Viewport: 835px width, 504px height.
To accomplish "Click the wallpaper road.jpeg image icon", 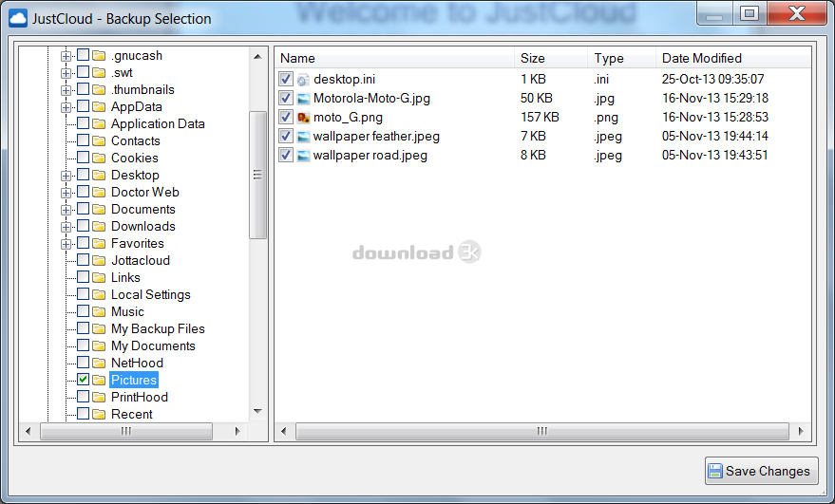I will 303,156.
